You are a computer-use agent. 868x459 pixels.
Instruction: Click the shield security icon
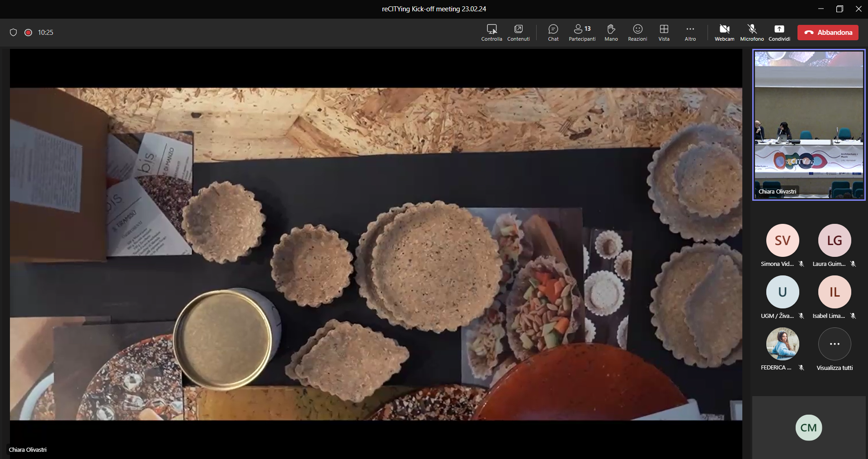click(14, 33)
